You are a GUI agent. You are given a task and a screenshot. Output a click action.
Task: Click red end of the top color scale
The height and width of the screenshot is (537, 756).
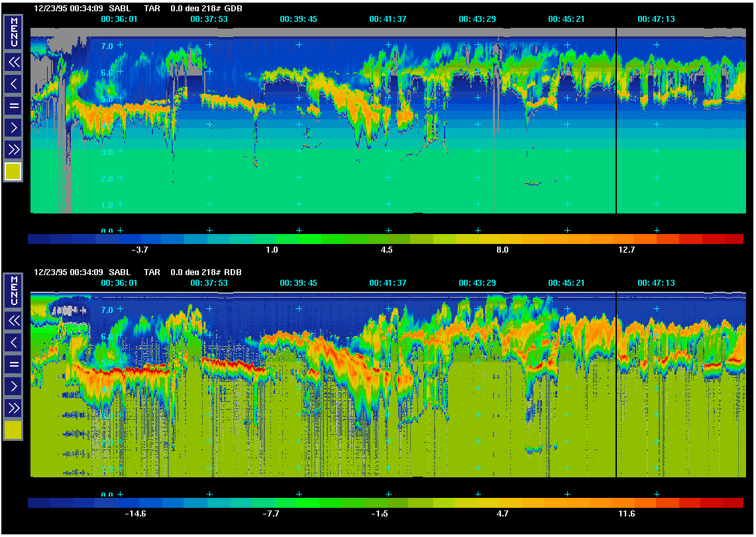pyautogui.click(x=734, y=239)
